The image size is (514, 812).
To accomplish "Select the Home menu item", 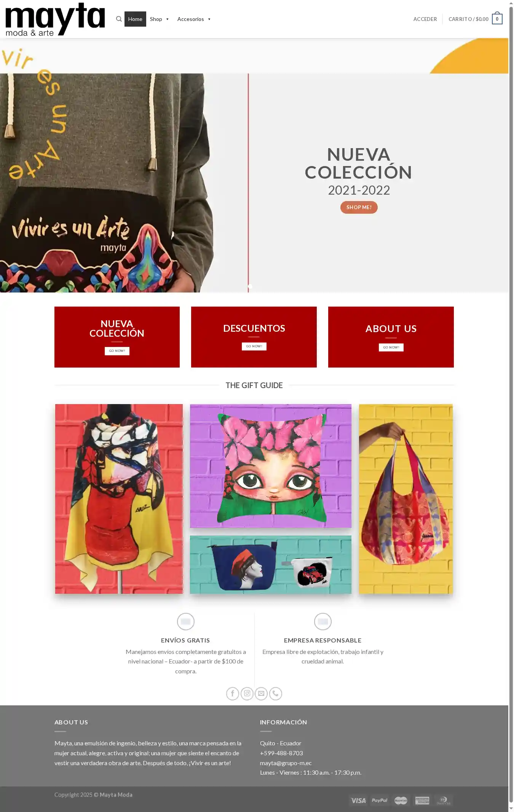I will pos(135,19).
